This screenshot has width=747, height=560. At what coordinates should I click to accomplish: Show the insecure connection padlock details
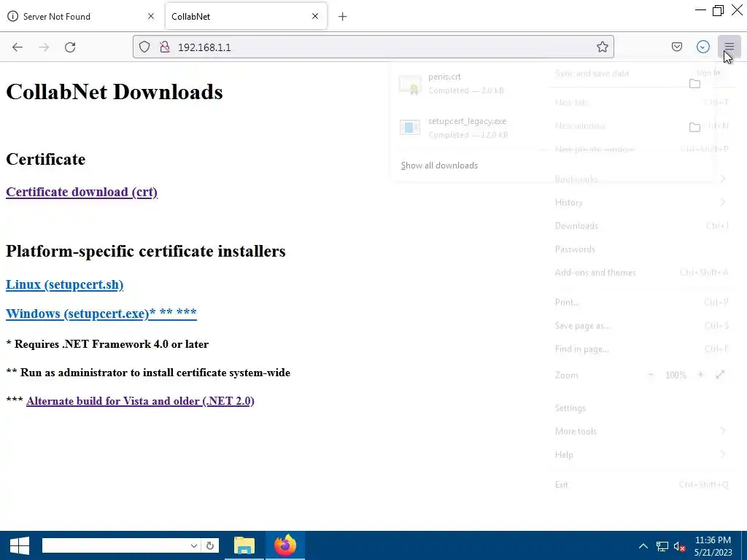click(x=165, y=47)
